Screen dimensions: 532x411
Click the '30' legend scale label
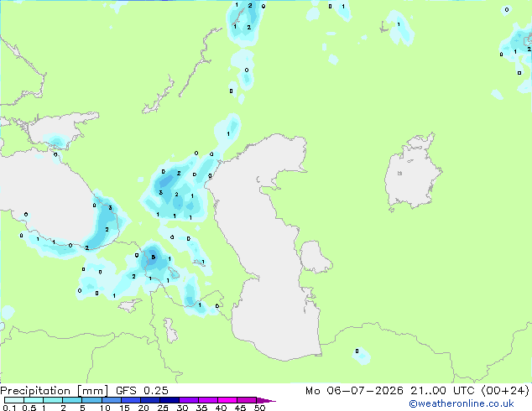(x=182, y=408)
